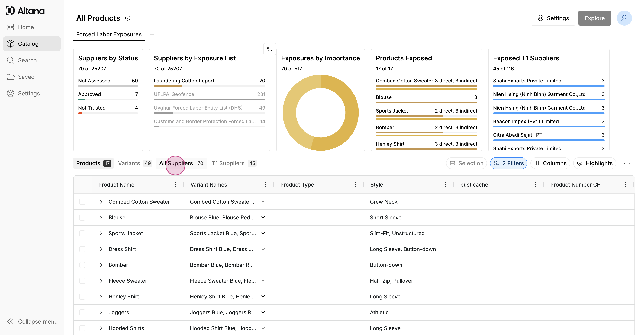Open the three-dot overflow menu beside Highlights
Viewport: 644px width, 335px height.
pyautogui.click(x=627, y=163)
